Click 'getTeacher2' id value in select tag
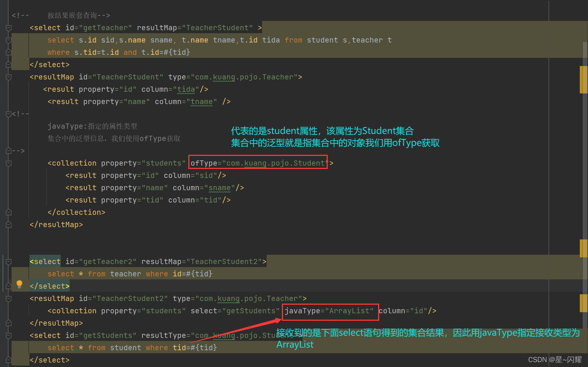Viewport: 588px width, 367px height. click(108, 262)
